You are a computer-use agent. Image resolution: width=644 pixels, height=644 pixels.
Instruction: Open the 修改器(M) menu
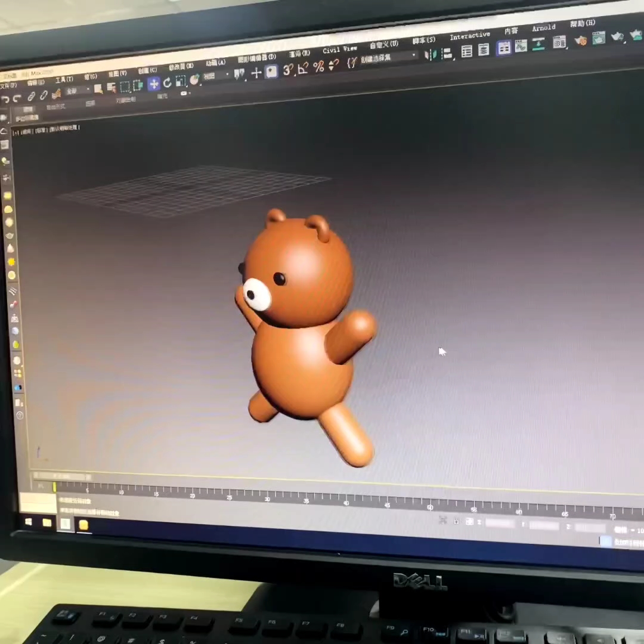(181, 67)
